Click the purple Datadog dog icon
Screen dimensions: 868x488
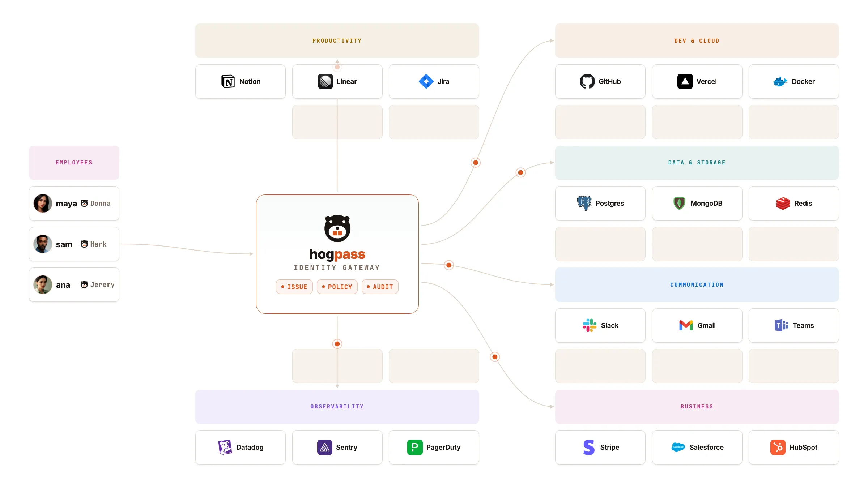tap(225, 447)
